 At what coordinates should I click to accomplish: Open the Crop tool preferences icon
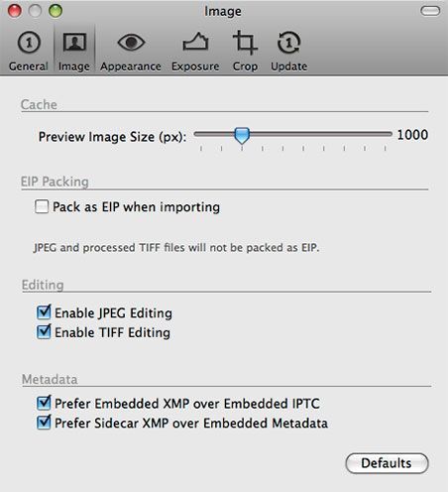(x=245, y=42)
